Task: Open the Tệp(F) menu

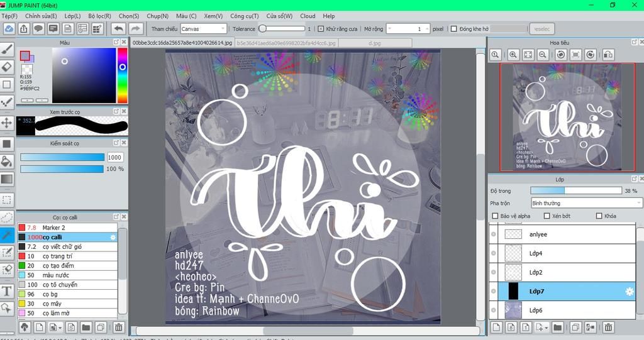Action: [x=9, y=16]
